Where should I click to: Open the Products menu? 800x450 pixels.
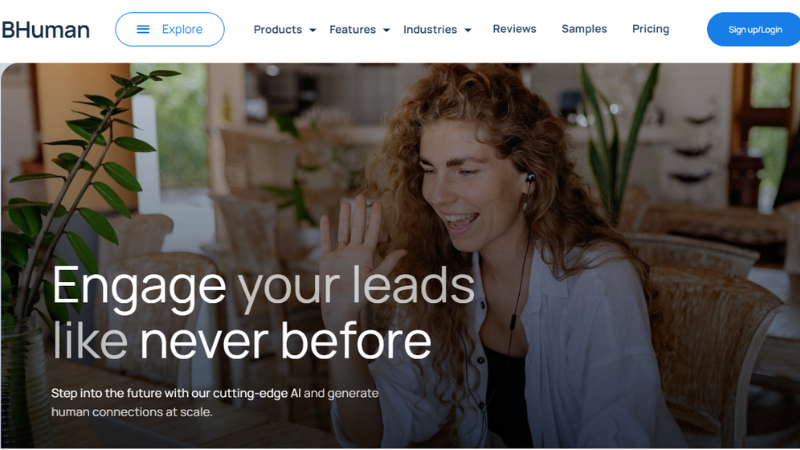278,30
